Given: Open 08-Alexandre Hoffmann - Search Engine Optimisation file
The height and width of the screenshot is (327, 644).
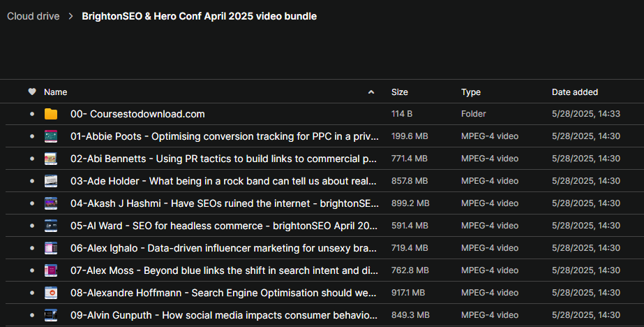Looking at the screenshot, I should point(223,293).
